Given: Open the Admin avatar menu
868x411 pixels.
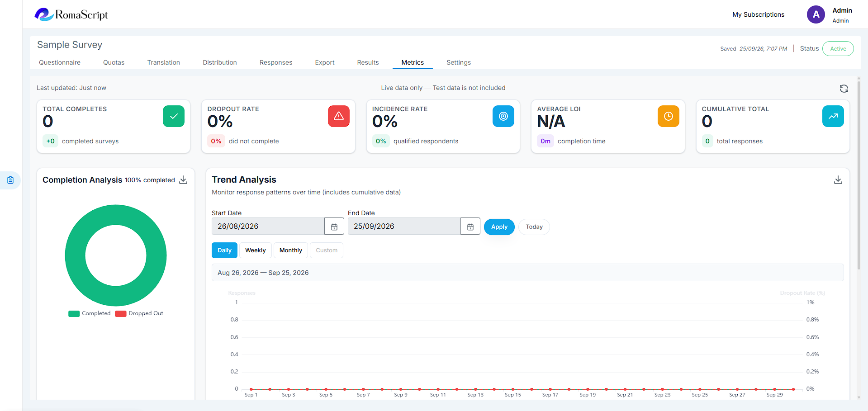Looking at the screenshot, I should coord(816,14).
